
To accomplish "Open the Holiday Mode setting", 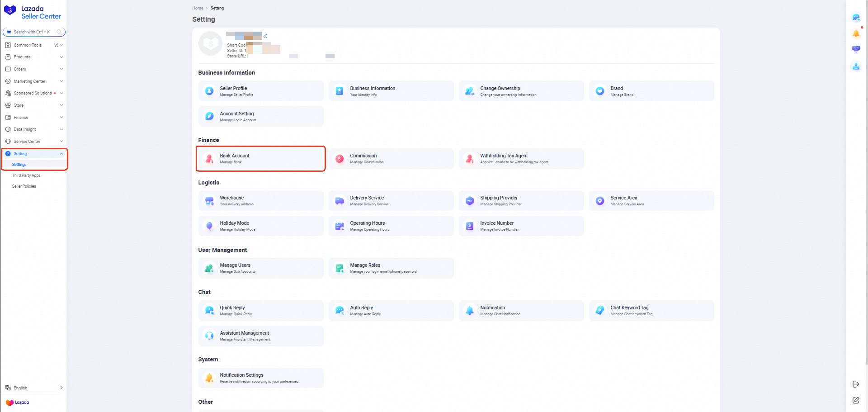I will pos(261,226).
